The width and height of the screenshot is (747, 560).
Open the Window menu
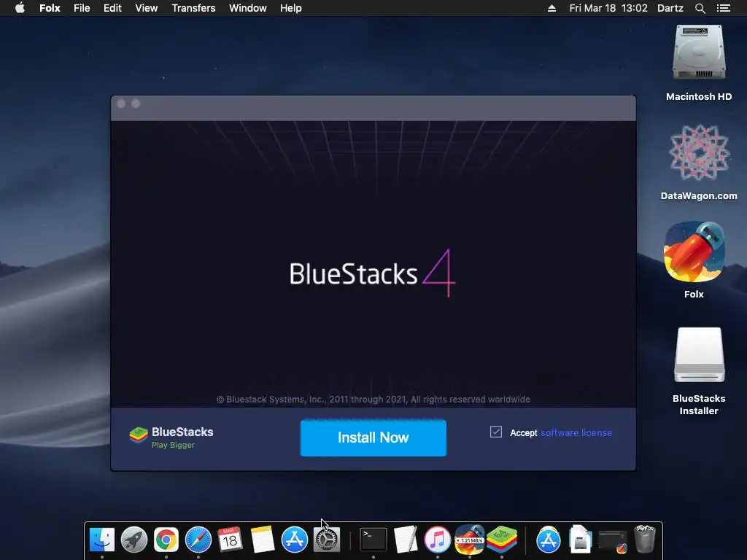coord(248,8)
